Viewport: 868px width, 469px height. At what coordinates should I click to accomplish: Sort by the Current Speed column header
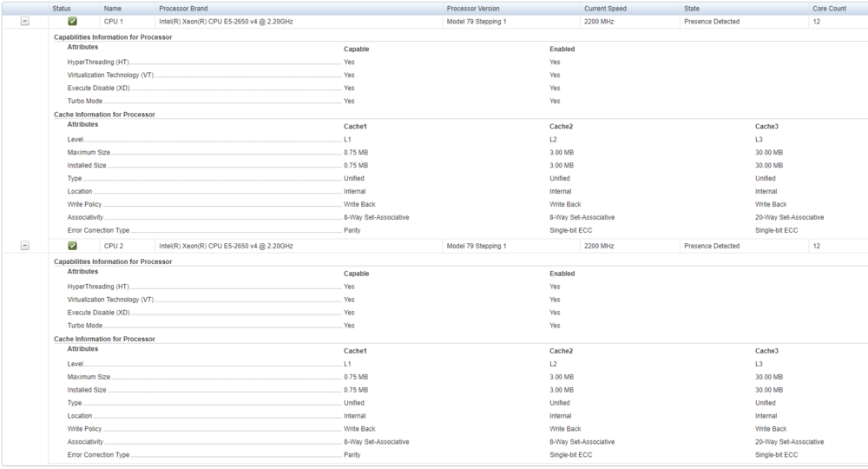pyautogui.click(x=605, y=9)
